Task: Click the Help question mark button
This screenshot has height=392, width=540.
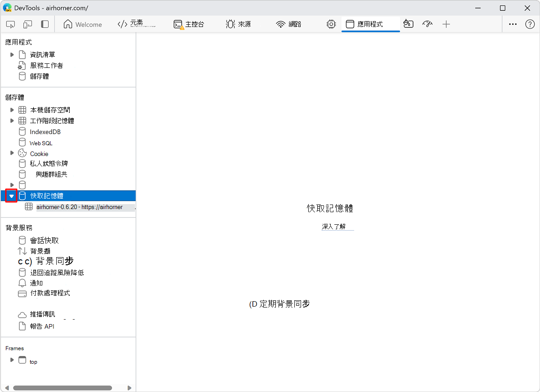Action: coord(530,24)
